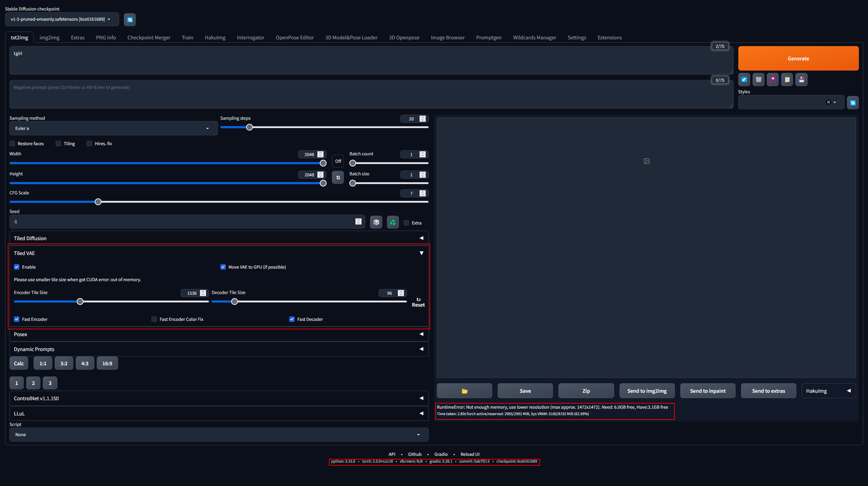Clear the prompt with the trash icon
Image resolution: width=868 pixels, height=486 pixels.
point(758,80)
